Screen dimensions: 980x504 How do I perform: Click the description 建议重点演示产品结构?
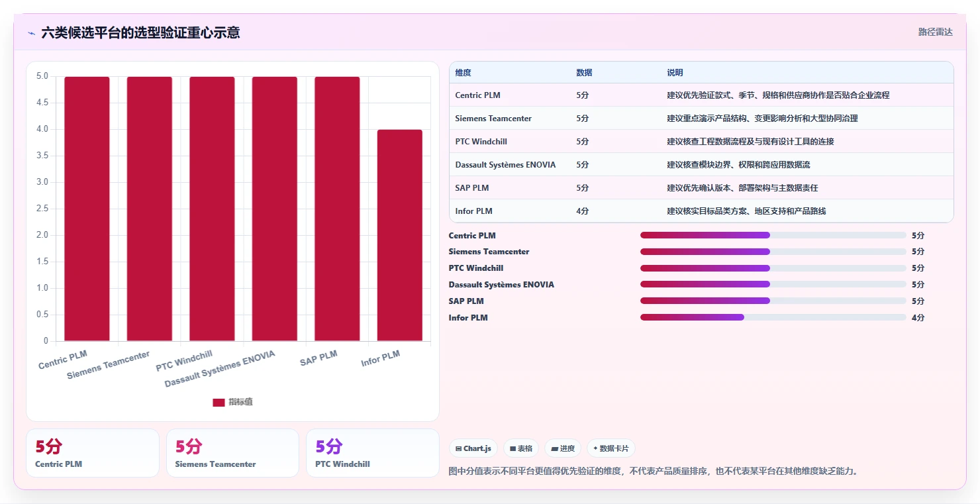coord(762,119)
